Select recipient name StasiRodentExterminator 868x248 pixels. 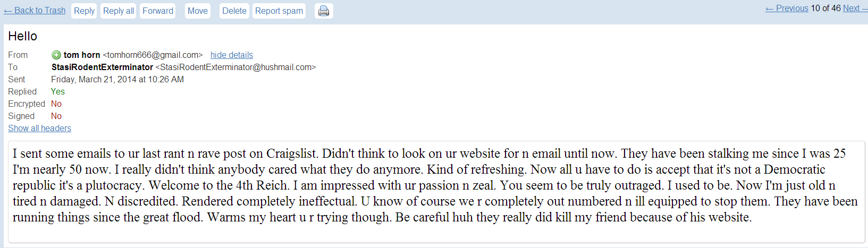pos(102,67)
